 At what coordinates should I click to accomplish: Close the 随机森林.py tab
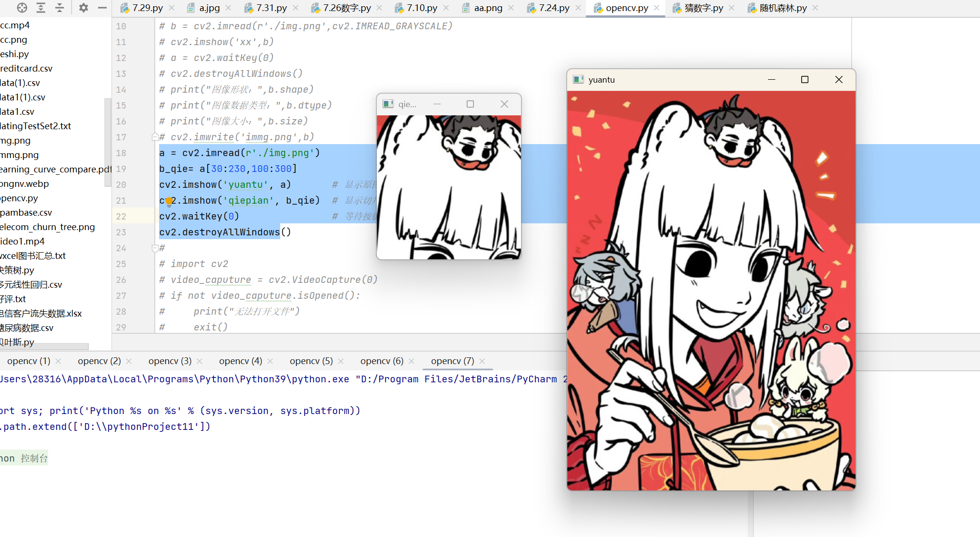(815, 8)
